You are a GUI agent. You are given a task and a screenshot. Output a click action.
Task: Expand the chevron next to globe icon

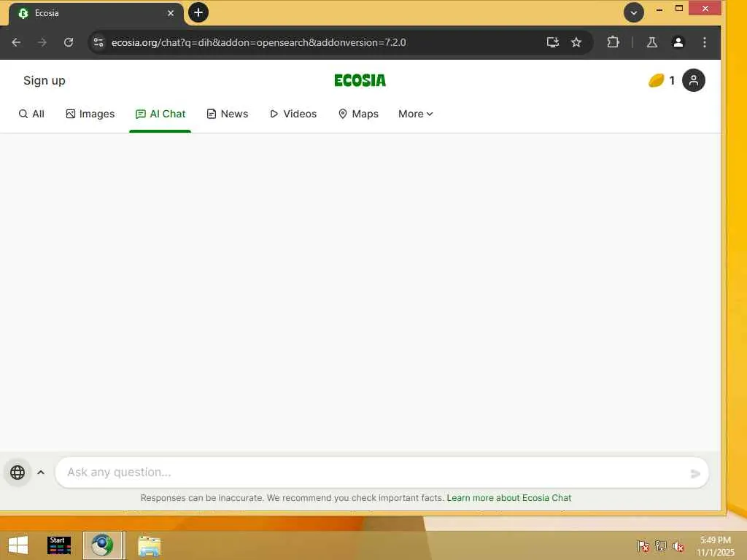click(41, 472)
